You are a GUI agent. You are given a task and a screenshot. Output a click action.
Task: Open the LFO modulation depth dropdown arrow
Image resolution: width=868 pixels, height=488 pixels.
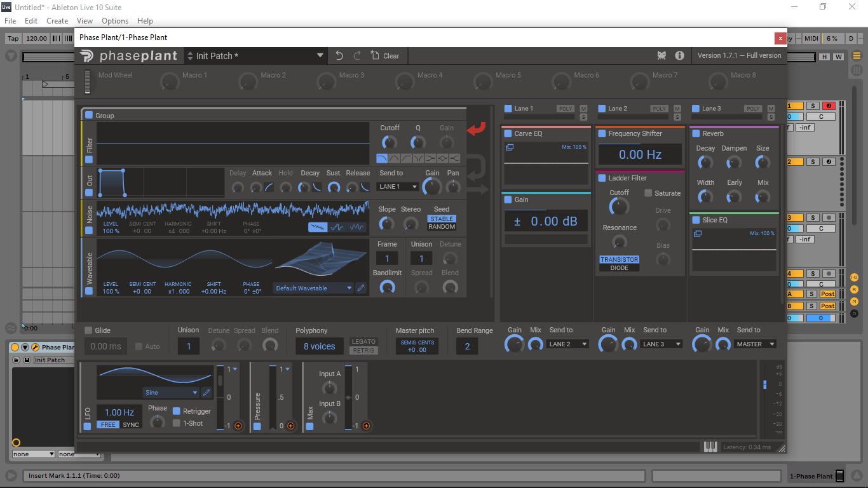234,369
